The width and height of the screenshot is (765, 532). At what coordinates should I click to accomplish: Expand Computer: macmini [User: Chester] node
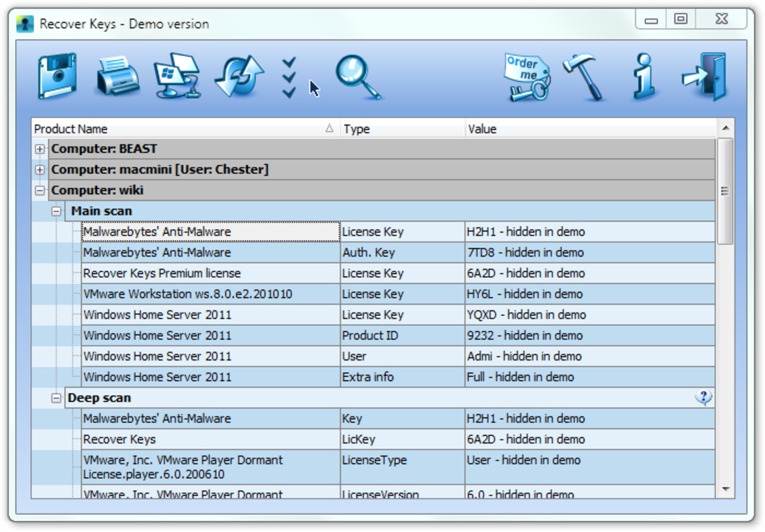click(40, 170)
